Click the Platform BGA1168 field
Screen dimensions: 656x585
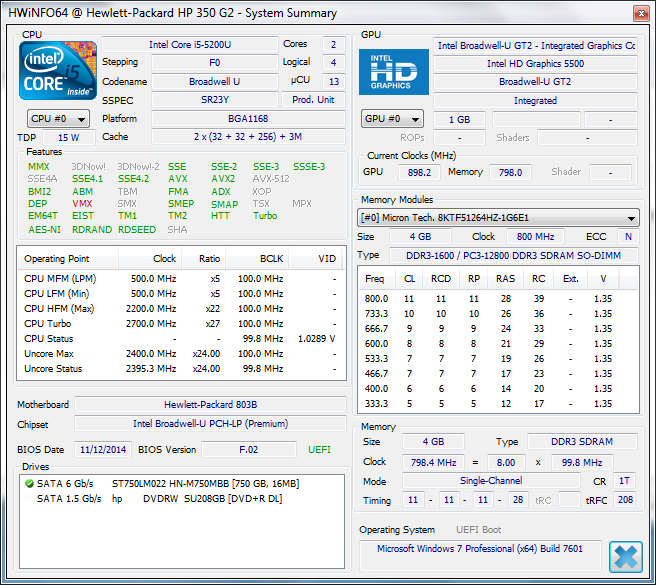[248, 118]
